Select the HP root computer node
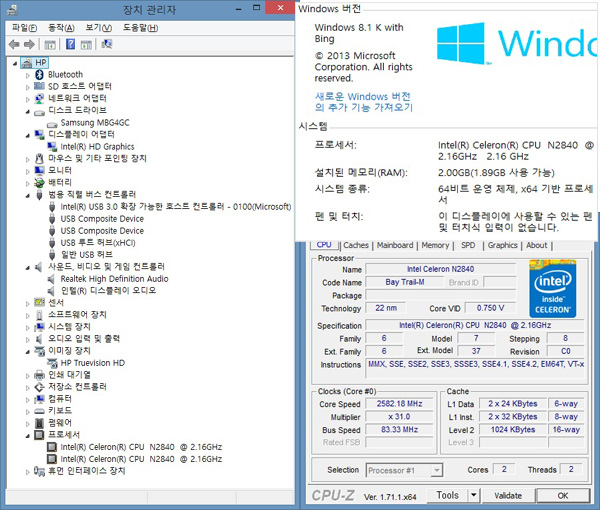600x512 pixels. click(x=34, y=62)
